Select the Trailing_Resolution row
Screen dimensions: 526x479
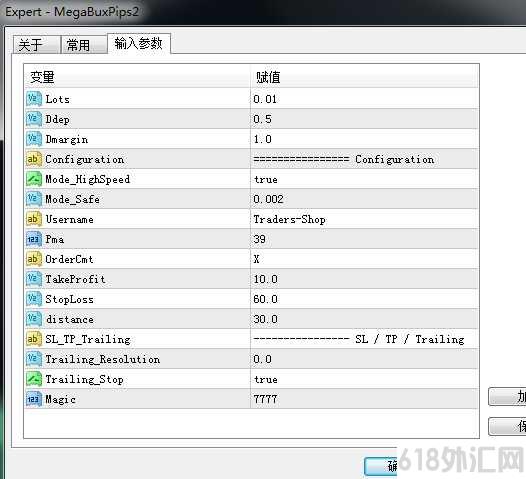[x=251, y=359]
